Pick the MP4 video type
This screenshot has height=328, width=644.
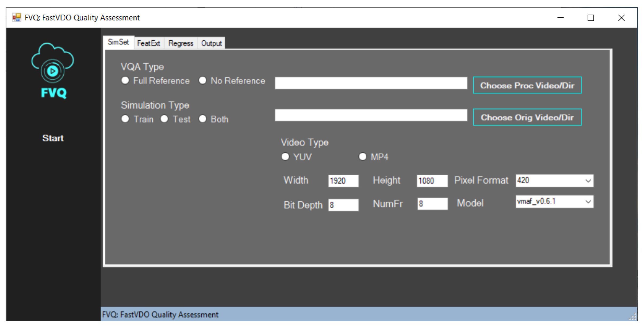pyautogui.click(x=362, y=157)
